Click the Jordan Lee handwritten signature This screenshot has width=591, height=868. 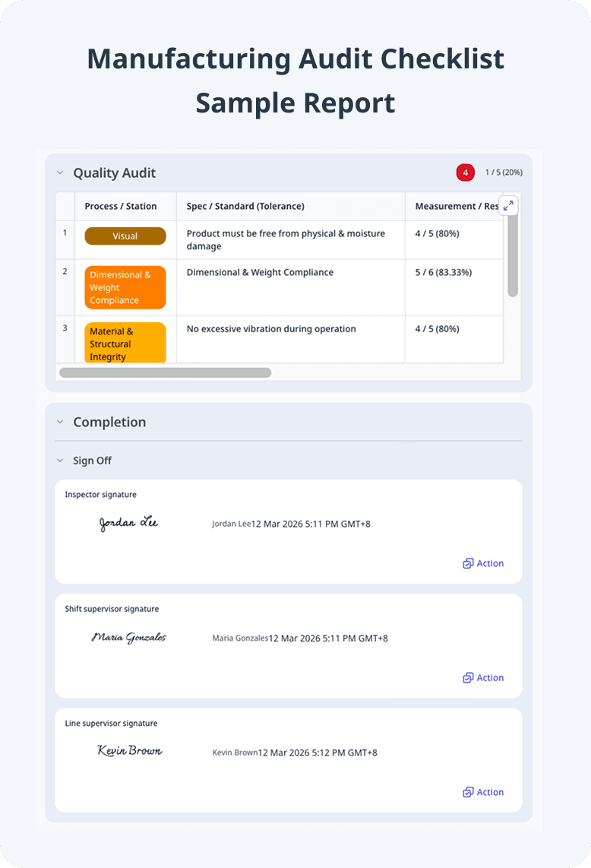[x=128, y=523]
